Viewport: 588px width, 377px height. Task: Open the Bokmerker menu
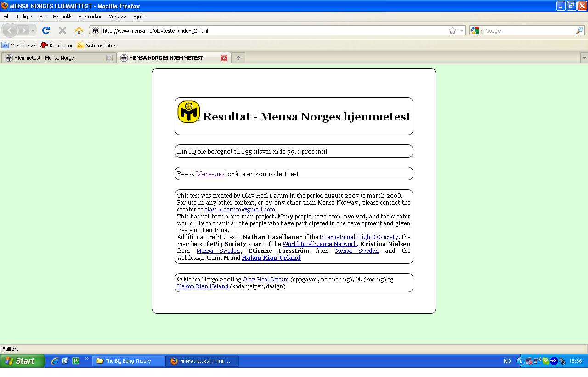[90, 17]
